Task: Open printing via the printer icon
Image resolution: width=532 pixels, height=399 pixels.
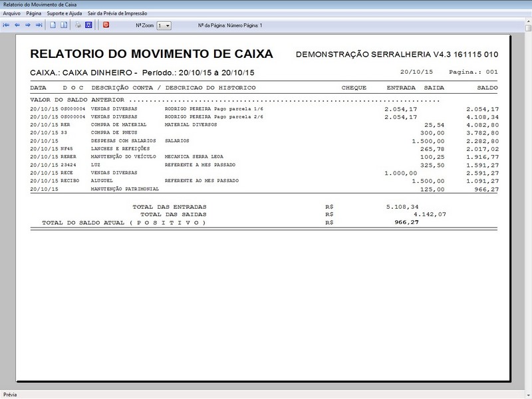Action: tap(77, 25)
